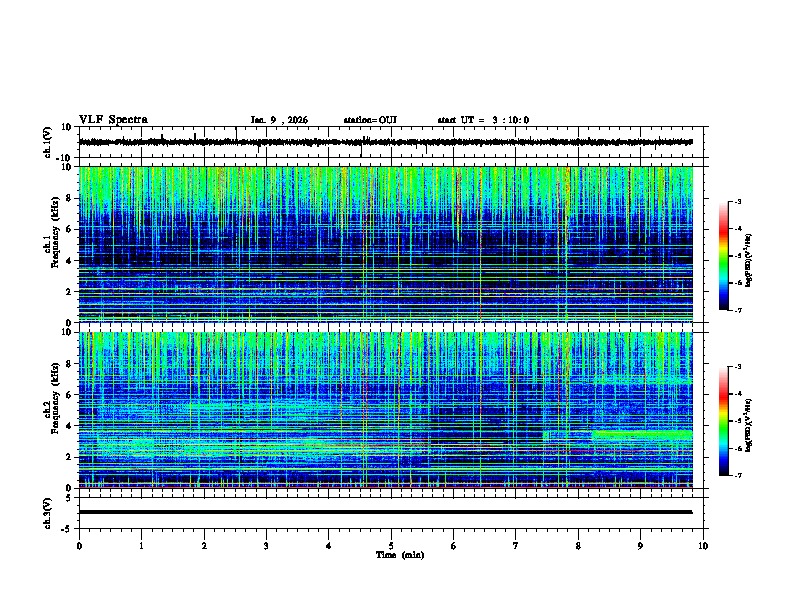The image size is (792, 612).
Task: Click the "6" tick on the Time axis
Action: pos(454,546)
